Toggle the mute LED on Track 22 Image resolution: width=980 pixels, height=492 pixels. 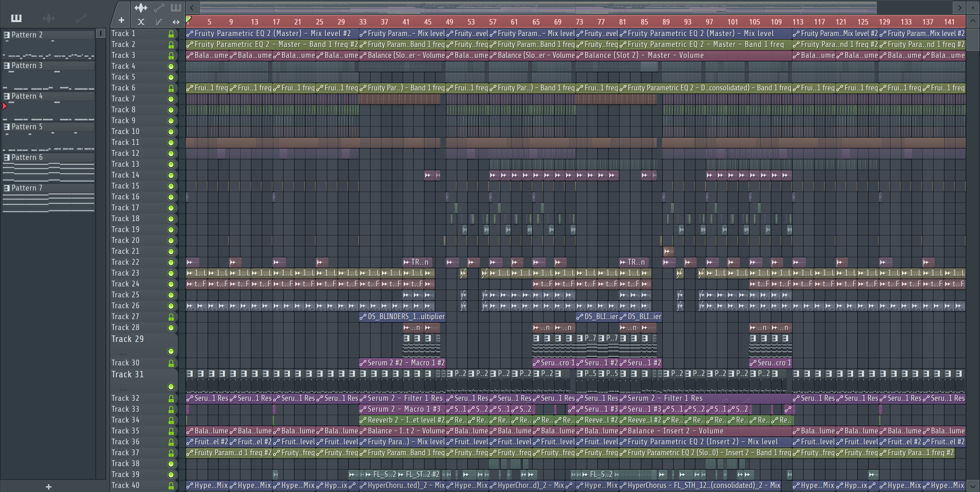[171, 263]
